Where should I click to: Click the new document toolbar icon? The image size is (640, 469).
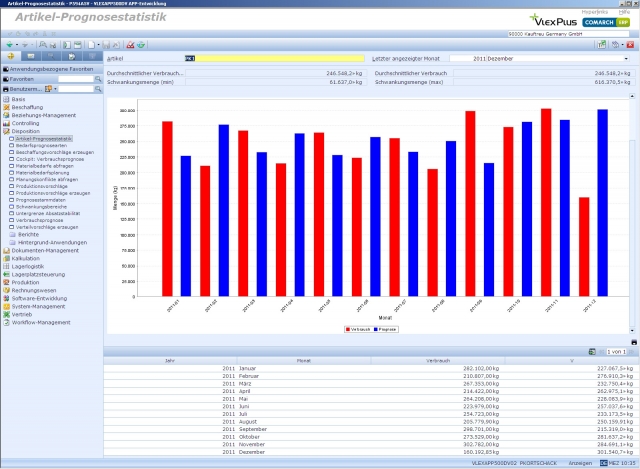tap(91, 45)
